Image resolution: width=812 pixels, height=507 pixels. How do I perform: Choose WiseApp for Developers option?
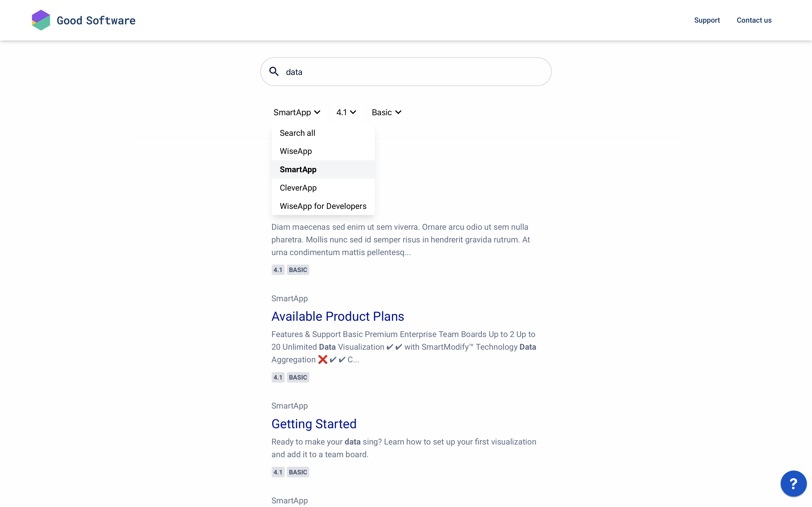323,206
